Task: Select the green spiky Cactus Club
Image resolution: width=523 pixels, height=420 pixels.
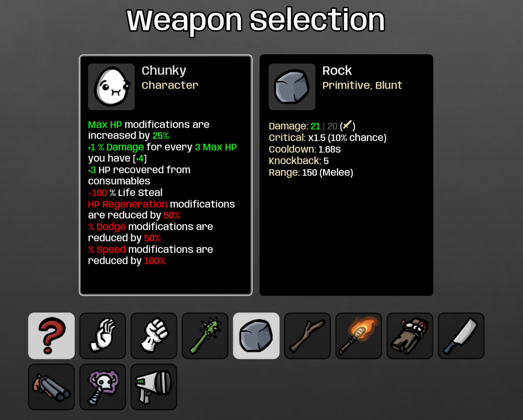Action: tap(205, 336)
